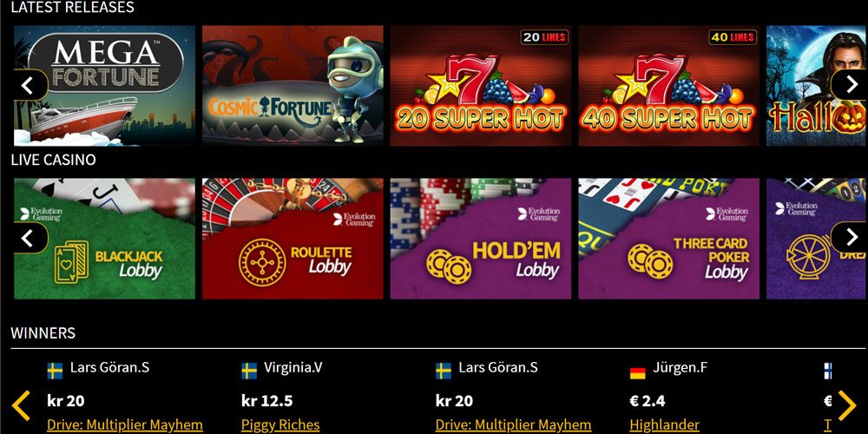Open the Blackjack Lobby tile
The image size is (868, 434).
coord(105,239)
